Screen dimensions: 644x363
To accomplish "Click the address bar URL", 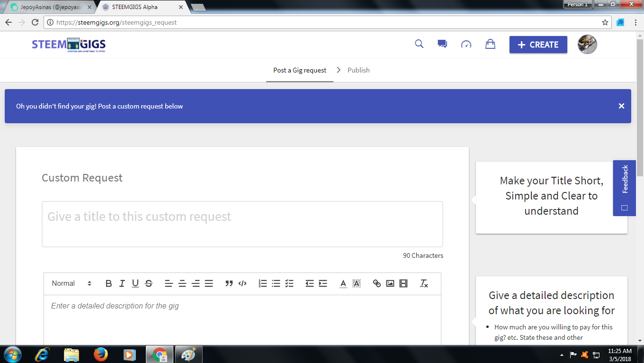I will tap(116, 22).
